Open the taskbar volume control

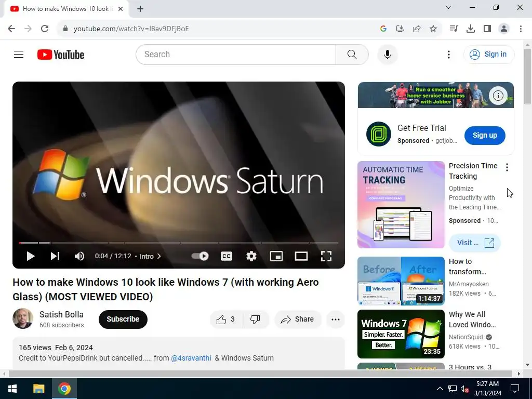pyautogui.click(x=464, y=389)
